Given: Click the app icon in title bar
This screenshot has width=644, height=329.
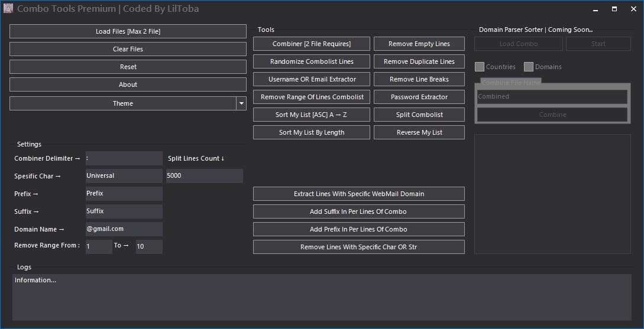Looking at the screenshot, I should click(x=8, y=9).
